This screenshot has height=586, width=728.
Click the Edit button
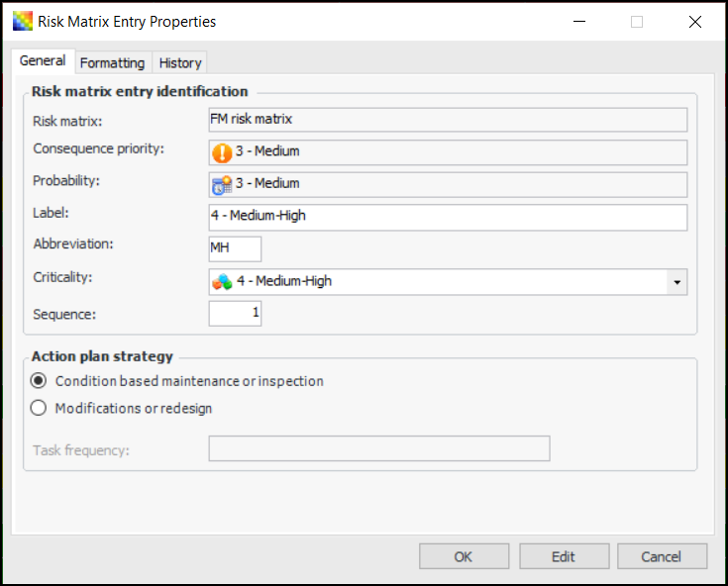click(564, 556)
